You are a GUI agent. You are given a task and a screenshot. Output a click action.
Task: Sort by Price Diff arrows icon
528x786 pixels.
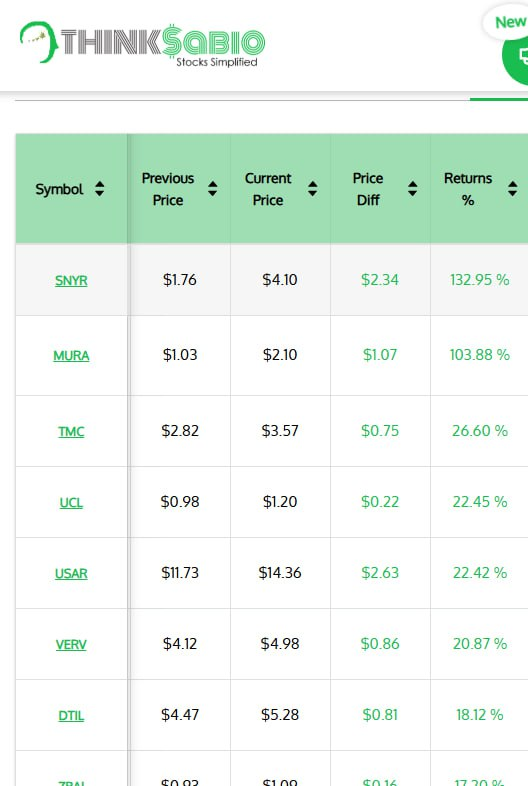pyautogui.click(x=412, y=189)
